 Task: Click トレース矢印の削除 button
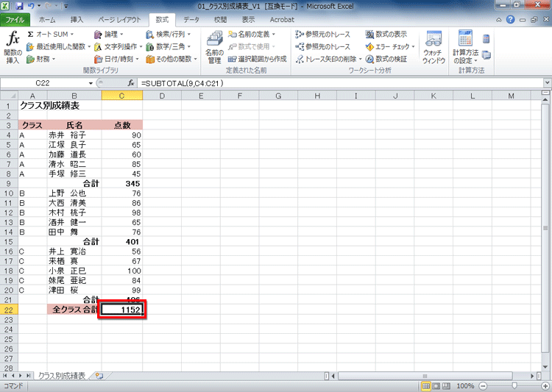(x=328, y=59)
